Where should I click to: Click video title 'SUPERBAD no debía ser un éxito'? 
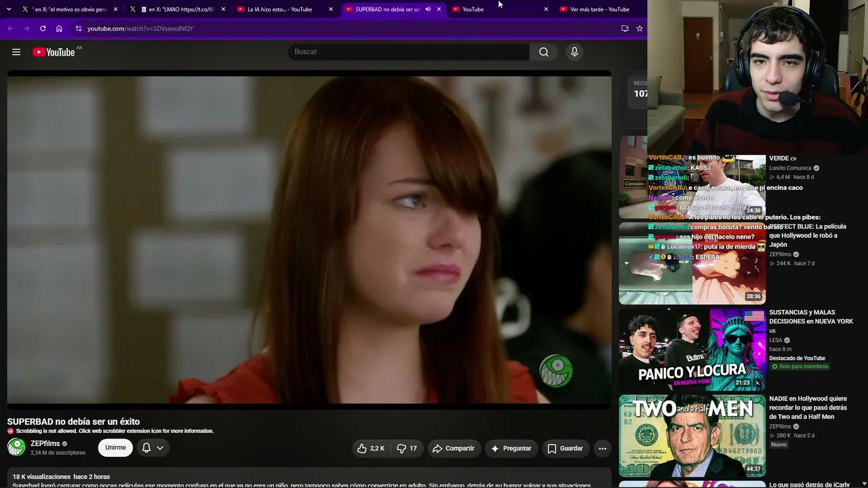73,422
